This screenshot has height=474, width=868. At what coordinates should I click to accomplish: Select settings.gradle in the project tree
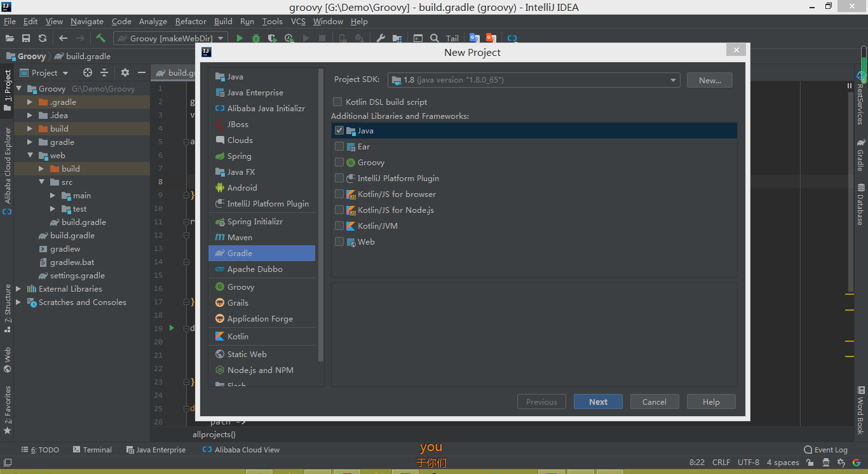point(77,276)
